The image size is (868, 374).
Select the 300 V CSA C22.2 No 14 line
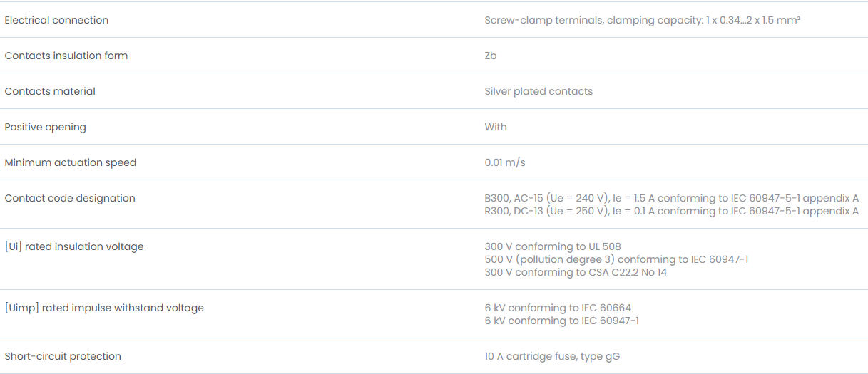(x=576, y=272)
